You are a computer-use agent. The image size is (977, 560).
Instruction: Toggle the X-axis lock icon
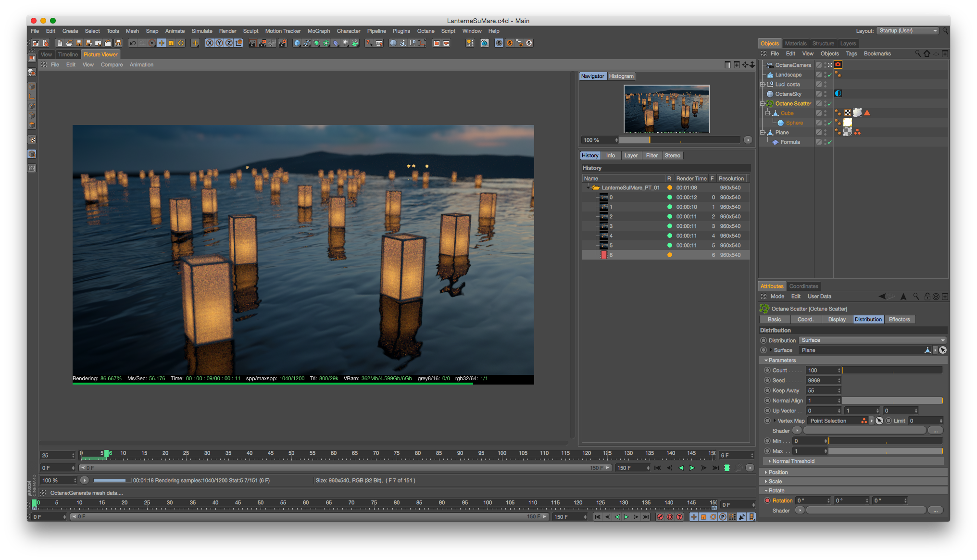(x=210, y=43)
